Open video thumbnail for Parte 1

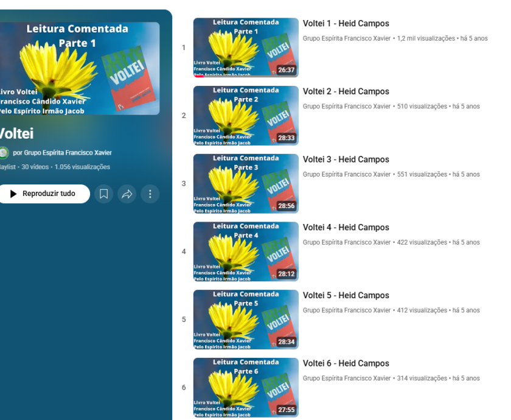(x=246, y=47)
